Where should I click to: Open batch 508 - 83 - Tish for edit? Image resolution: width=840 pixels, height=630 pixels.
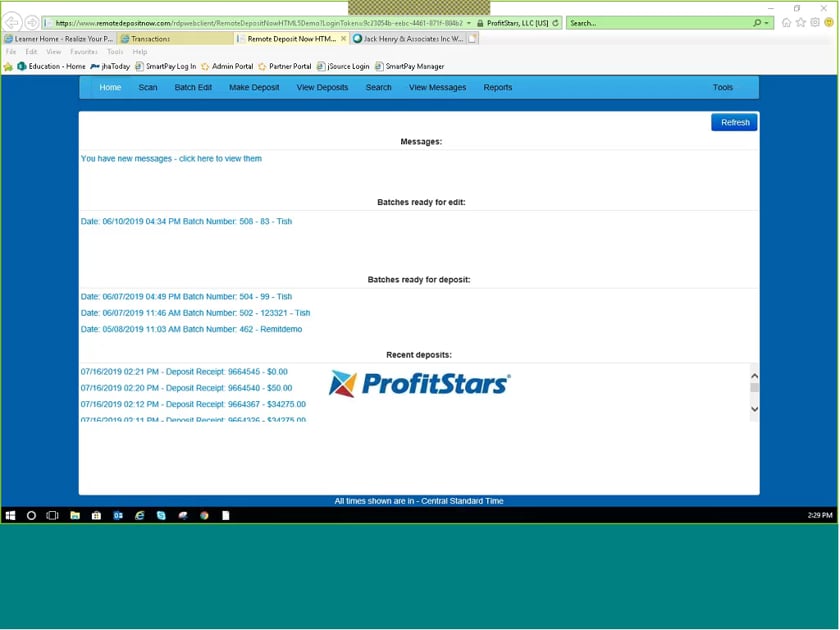click(186, 221)
